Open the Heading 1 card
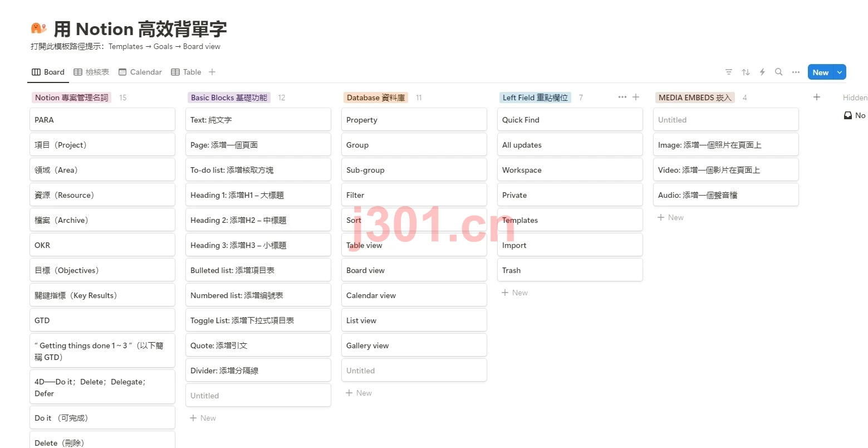868x448 pixels. coord(258,195)
